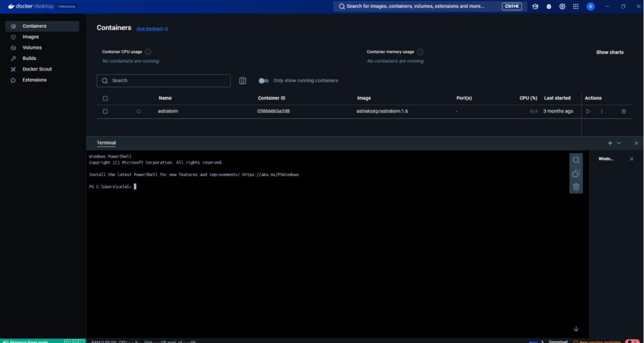Image resolution: width=644 pixels, height=343 pixels.
Task: Clear terminal with the trash icon
Action: pyautogui.click(x=576, y=187)
